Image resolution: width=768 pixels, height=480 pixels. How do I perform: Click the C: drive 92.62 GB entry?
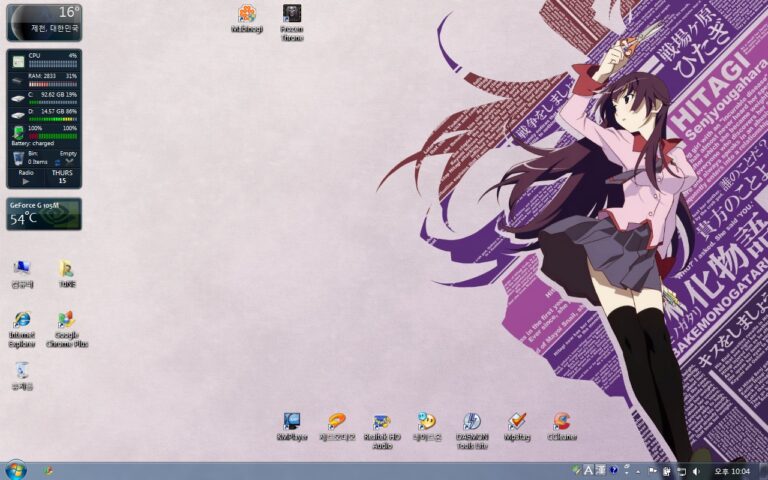point(52,97)
